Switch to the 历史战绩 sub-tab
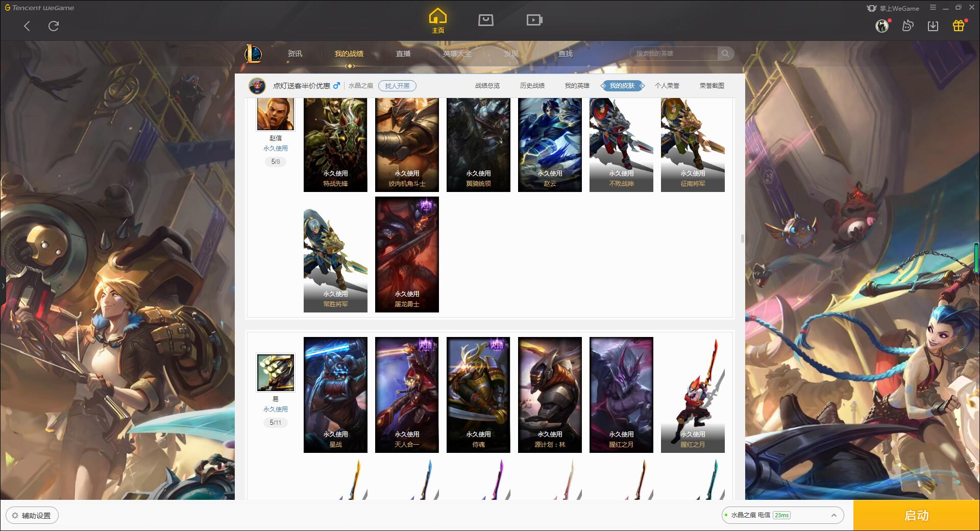Screen dimensions: 980x531 [532, 86]
